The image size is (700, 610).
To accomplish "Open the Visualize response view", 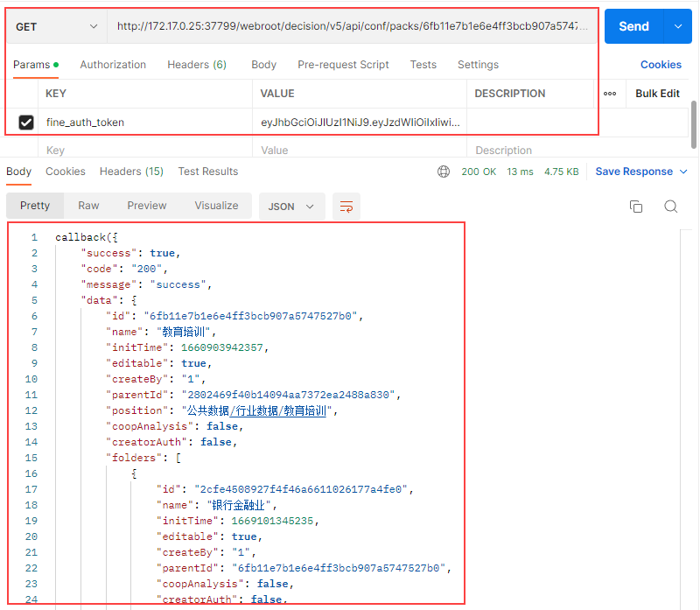I will point(216,206).
